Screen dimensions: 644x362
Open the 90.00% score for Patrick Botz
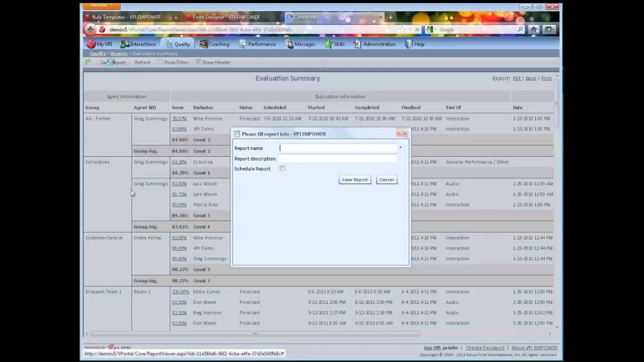[179, 205]
